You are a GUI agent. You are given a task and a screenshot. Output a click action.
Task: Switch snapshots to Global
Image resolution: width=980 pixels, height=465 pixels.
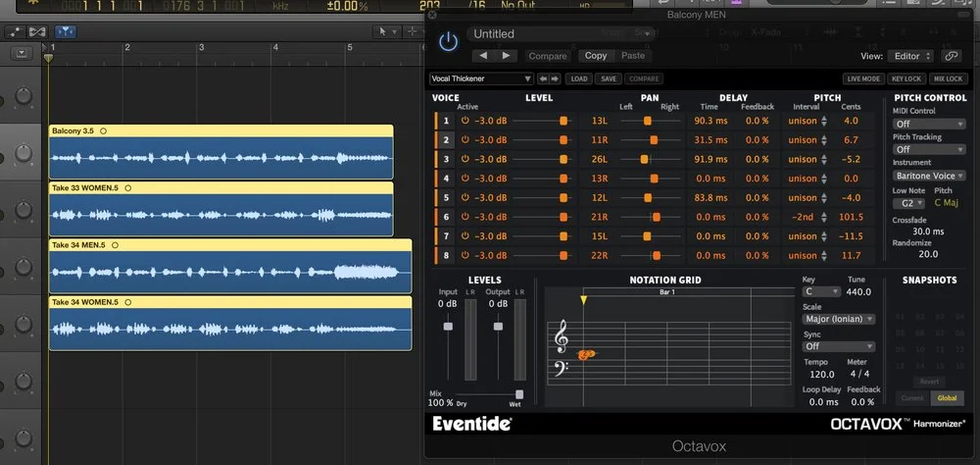coord(947,398)
